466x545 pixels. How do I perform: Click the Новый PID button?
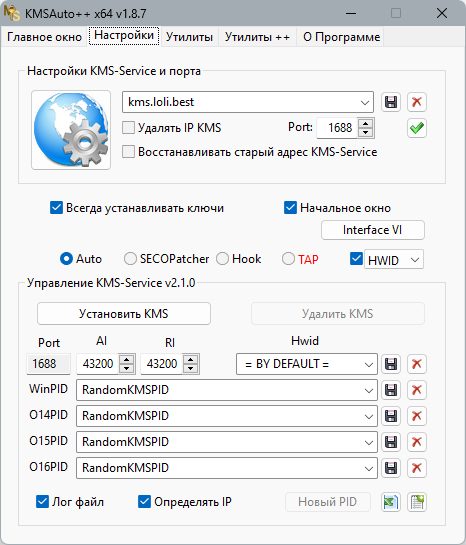[328, 502]
